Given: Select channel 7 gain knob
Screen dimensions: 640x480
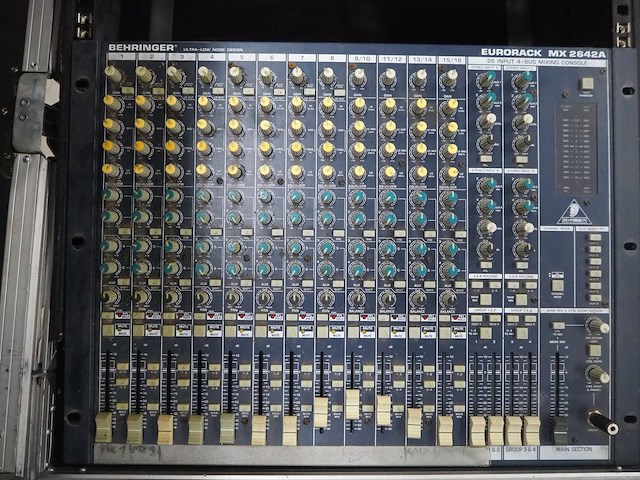Looking at the screenshot, I should click(297, 75).
